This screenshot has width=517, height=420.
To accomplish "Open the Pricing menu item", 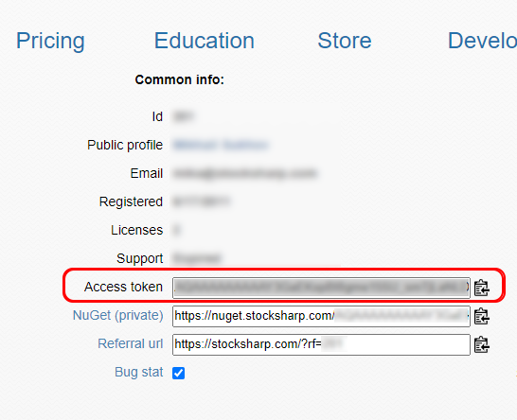I will click(50, 41).
